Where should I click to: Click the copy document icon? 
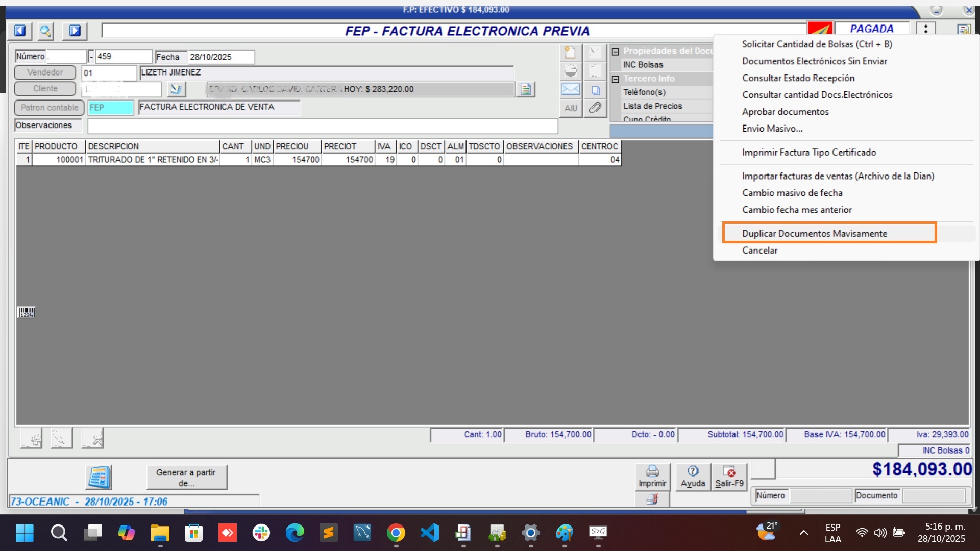(x=595, y=90)
